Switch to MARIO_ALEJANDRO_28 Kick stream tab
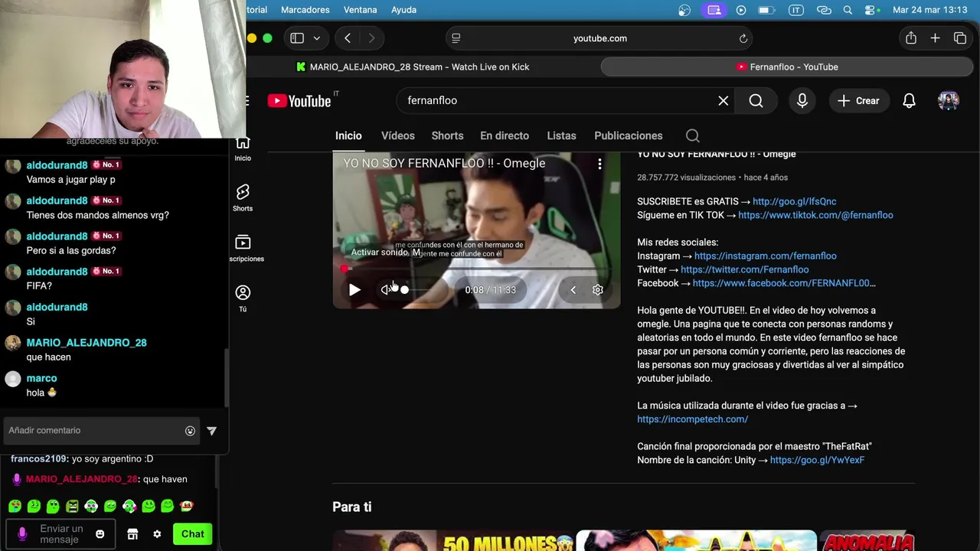The height and width of the screenshot is (551, 980). [413, 67]
